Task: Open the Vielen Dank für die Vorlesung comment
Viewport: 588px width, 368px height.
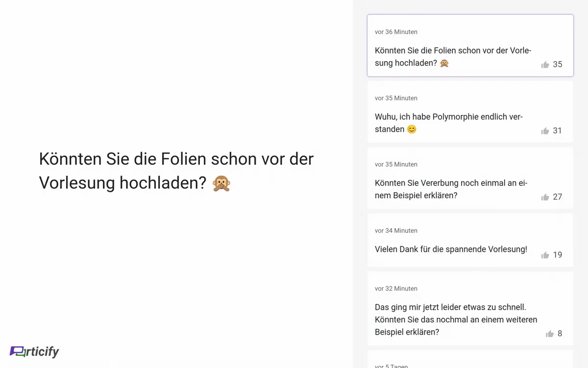Action: coord(451,249)
